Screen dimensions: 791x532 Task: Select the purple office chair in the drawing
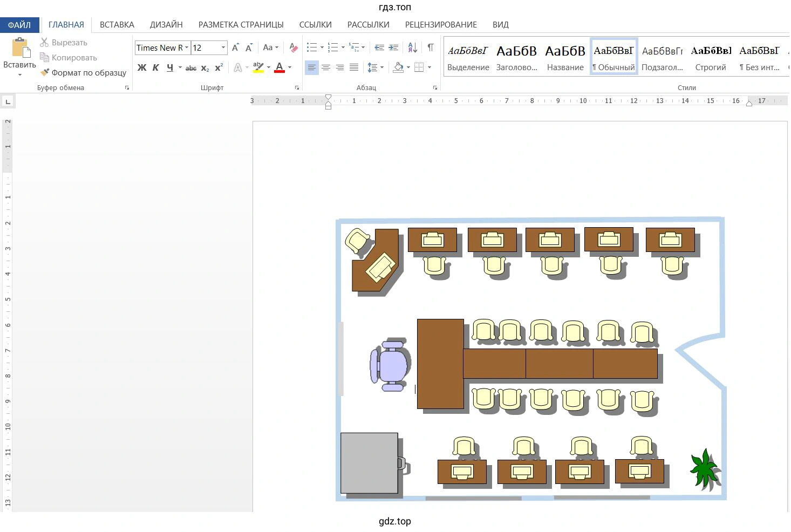coord(390,365)
